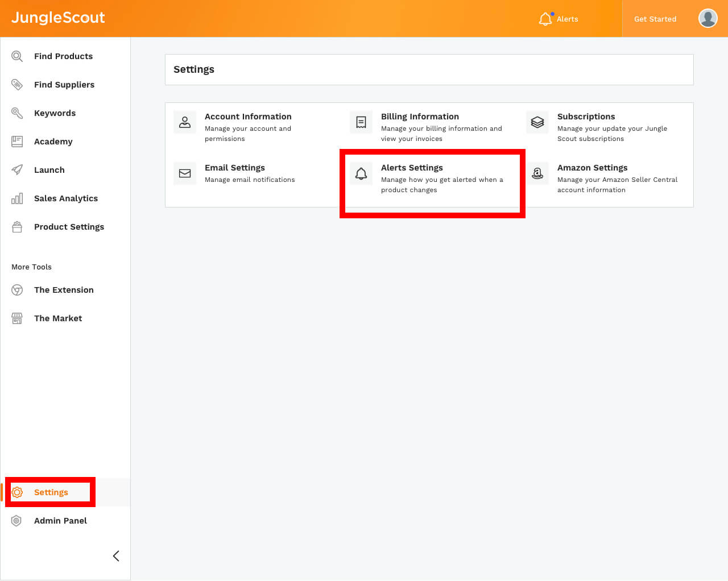Open The Market under More Tools

point(58,318)
